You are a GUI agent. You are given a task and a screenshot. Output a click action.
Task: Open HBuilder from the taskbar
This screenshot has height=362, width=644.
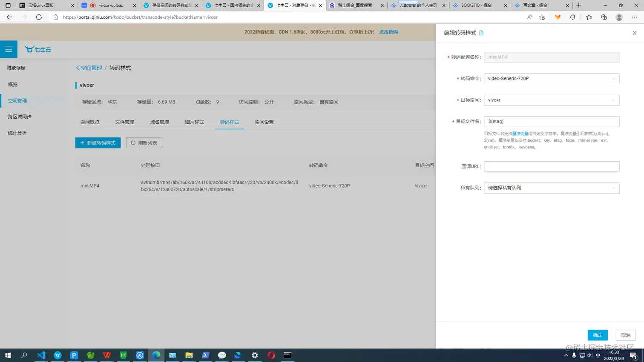(x=123, y=355)
